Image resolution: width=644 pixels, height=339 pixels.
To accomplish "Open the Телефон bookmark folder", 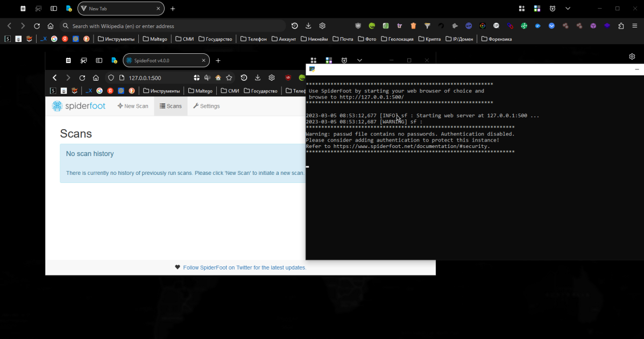I will click(253, 39).
